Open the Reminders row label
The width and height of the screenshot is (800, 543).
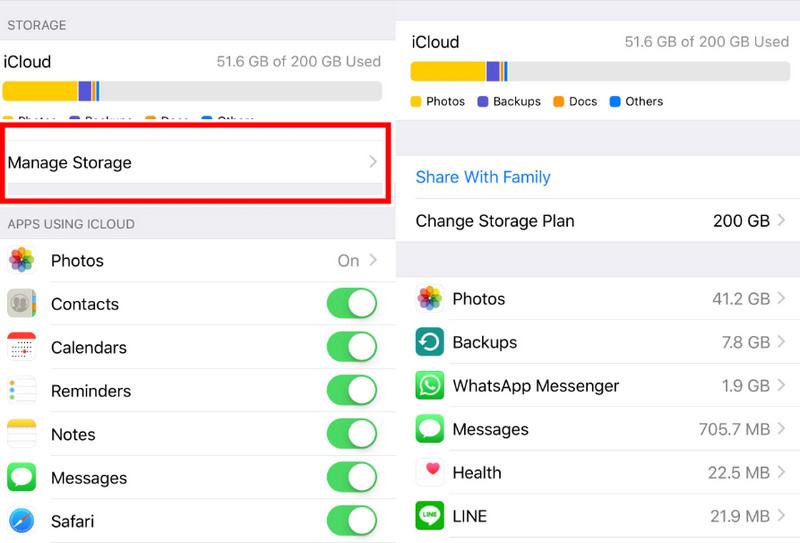91,391
